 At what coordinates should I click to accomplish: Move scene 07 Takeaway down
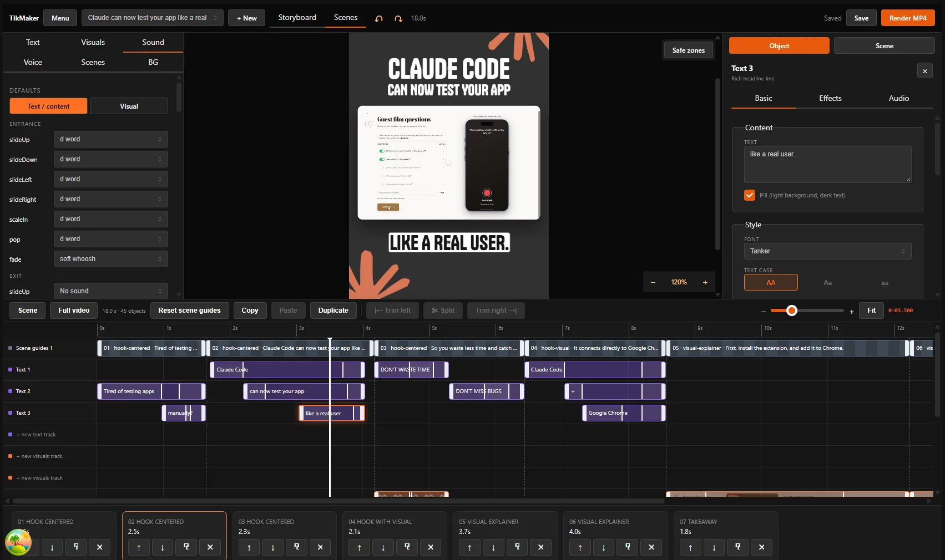click(x=714, y=547)
